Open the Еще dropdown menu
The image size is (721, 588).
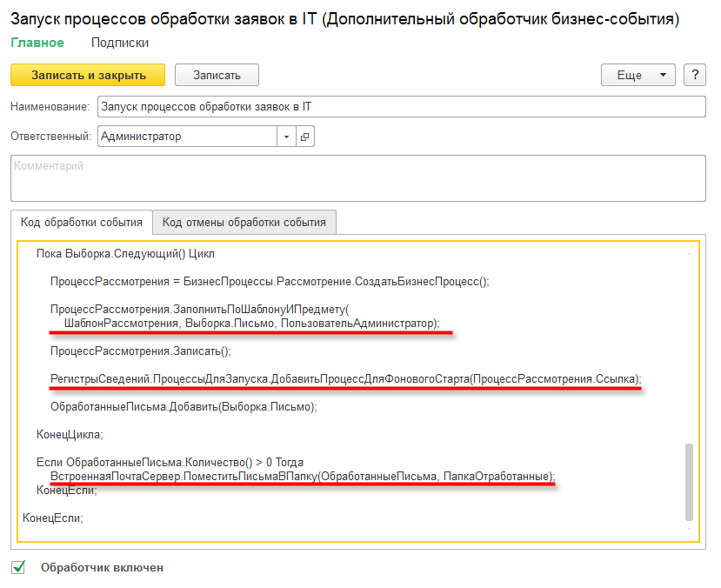coord(638,75)
